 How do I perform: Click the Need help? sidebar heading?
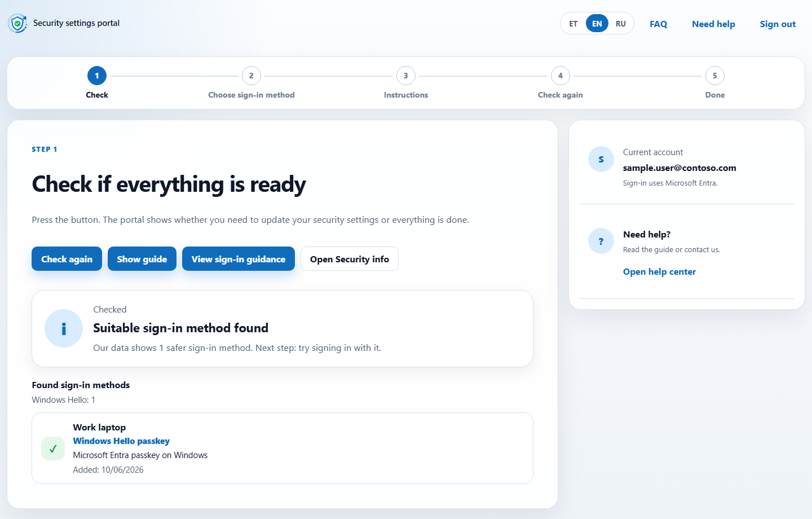point(647,235)
